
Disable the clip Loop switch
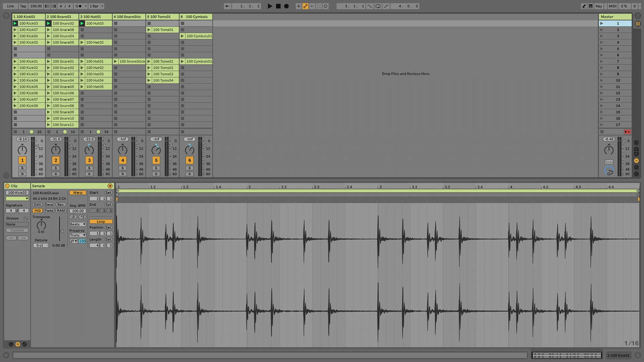[x=100, y=221]
